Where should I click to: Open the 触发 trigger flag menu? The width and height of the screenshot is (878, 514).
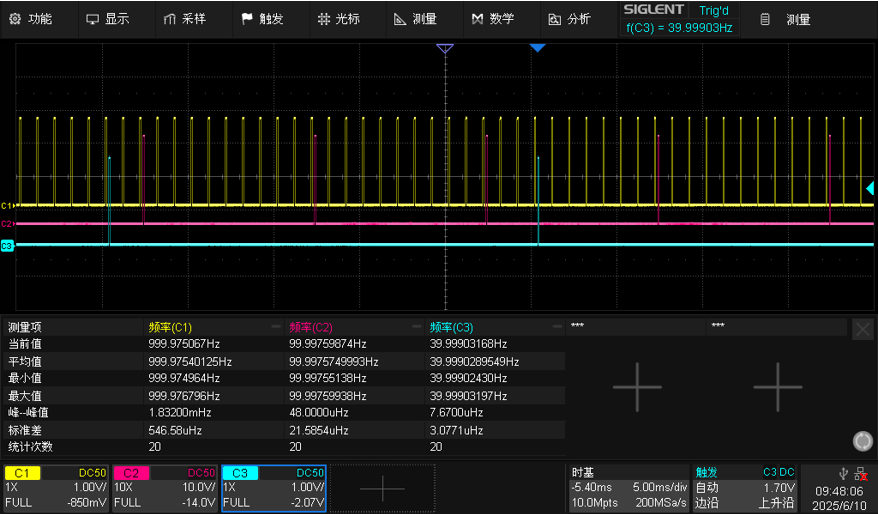tap(262, 19)
